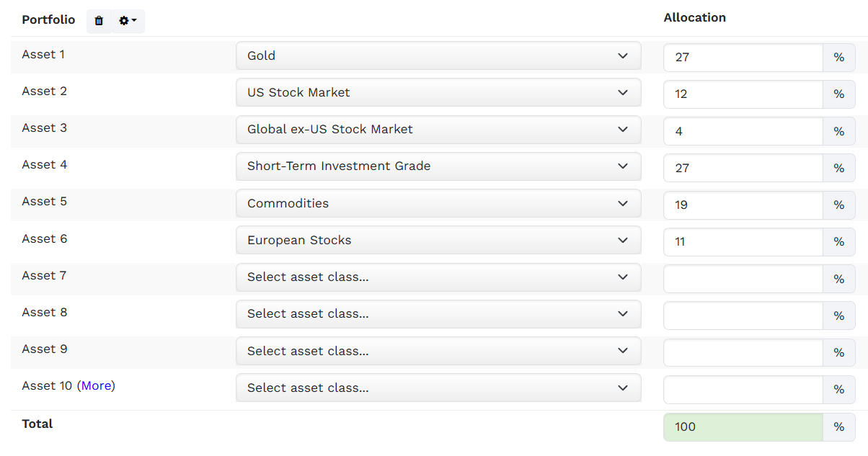Click the green Total allocation field
Viewport: 868px width, 456px height.
743,427
